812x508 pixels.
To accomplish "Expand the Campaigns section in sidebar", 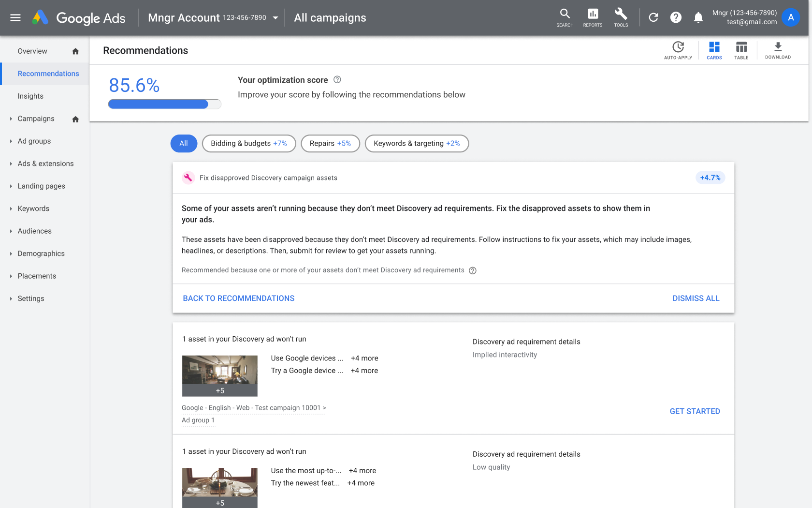I will (11, 119).
